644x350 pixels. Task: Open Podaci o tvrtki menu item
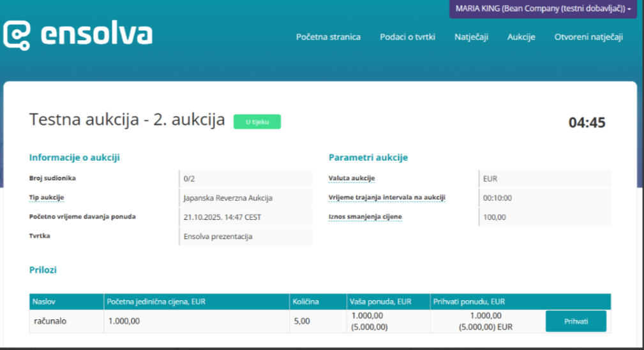pos(407,37)
